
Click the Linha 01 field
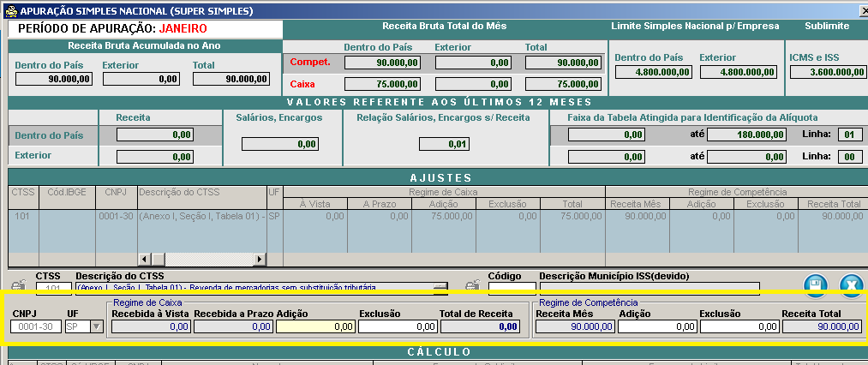[x=849, y=135]
